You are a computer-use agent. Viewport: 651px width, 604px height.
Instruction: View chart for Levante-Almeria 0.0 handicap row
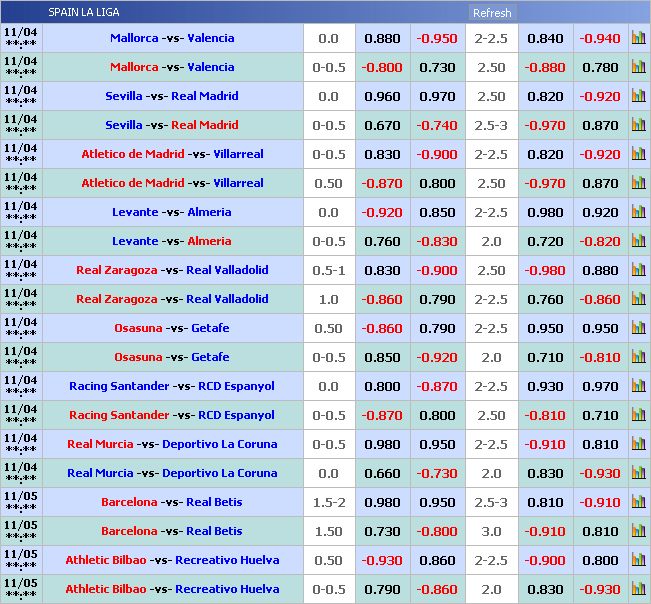click(638, 212)
